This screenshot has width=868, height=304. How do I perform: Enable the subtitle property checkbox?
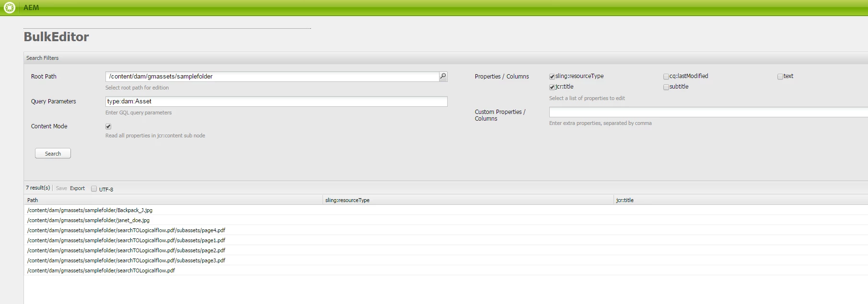tap(666, 87)
